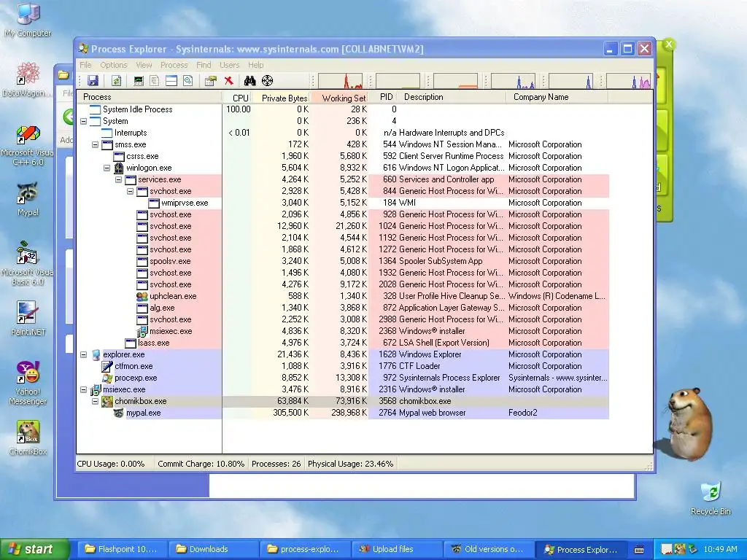Open My Computer desktop icon
The image size is (747, 560).
click(x=28, y=20)
